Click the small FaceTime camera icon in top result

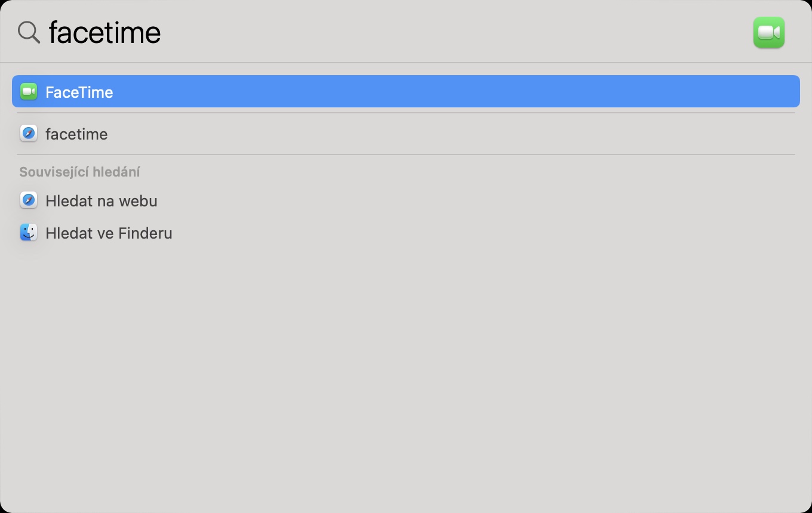pyautogui.click(x=29, y=92)
